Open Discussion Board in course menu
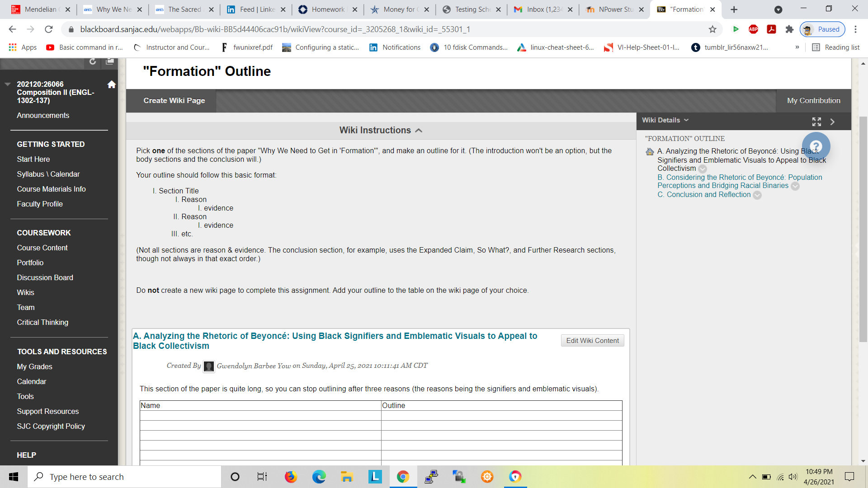This screenshot has height=488, width=868. click(x=45, y=278)
